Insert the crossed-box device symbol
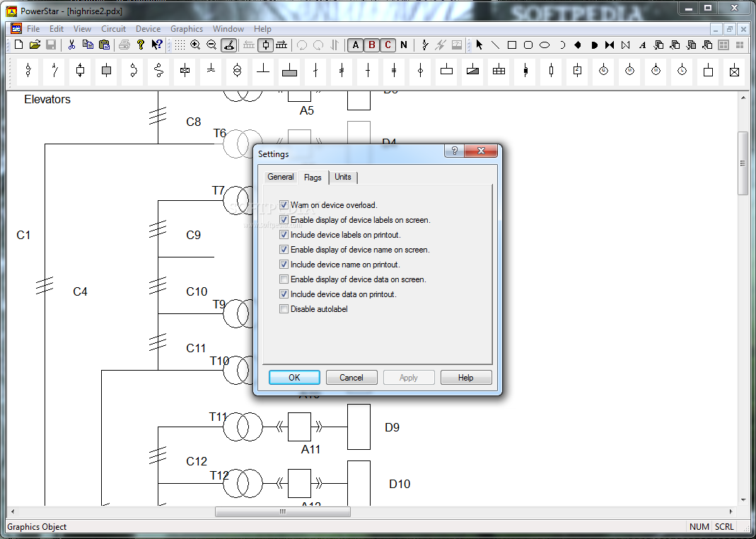Screen dimensions: 756x539 pyautogui.click(x=734, y=71)
